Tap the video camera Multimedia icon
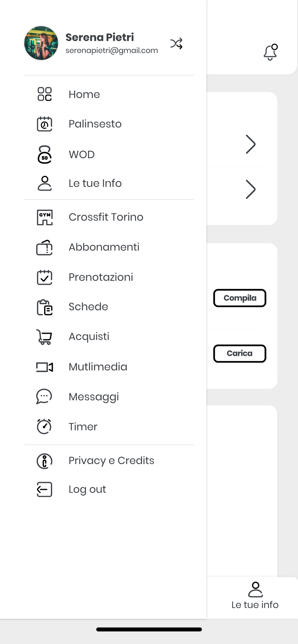The image size is (298, 644). pyautogui.click(x=45, y=367)
